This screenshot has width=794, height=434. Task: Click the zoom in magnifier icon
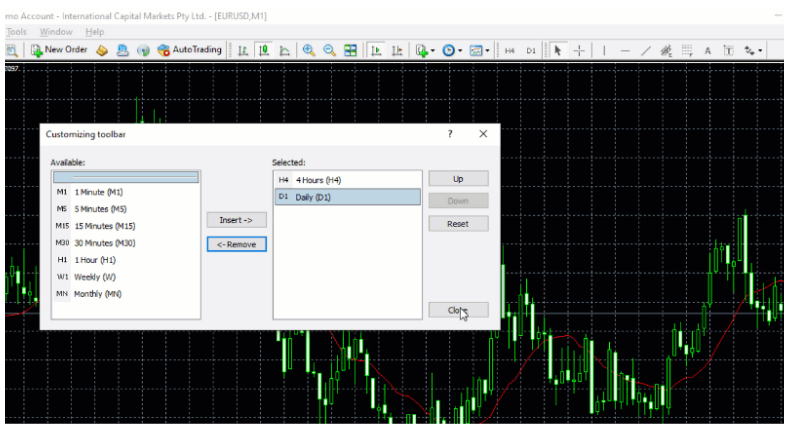tap(308, 50)
